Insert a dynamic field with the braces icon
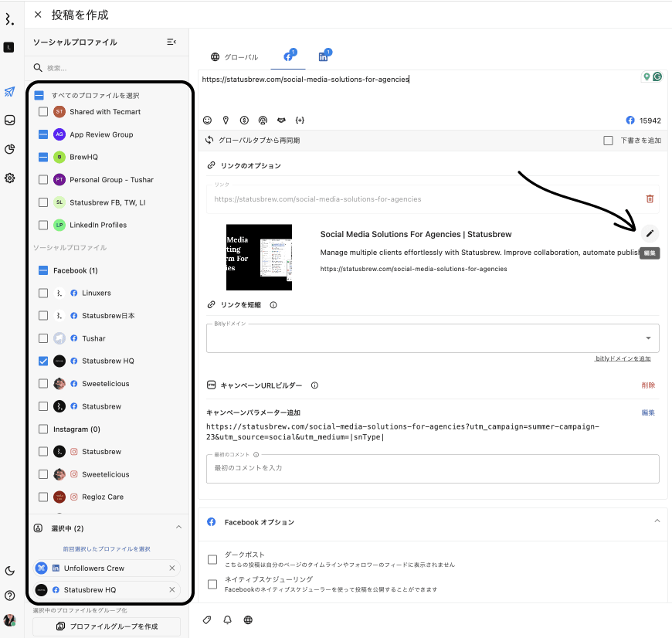This screenshot has height=638, width=672. pos(300,120)
